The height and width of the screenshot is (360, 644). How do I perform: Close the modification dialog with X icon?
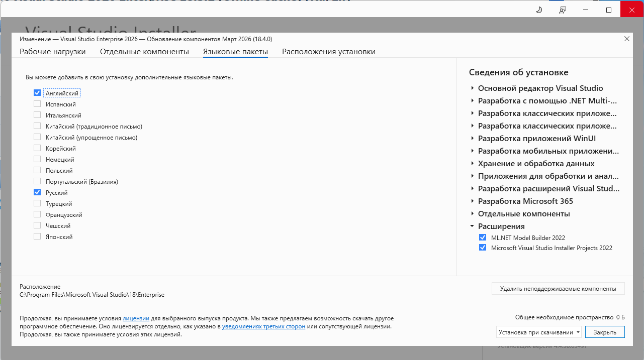pyautogui.click(x=626, y=39)
